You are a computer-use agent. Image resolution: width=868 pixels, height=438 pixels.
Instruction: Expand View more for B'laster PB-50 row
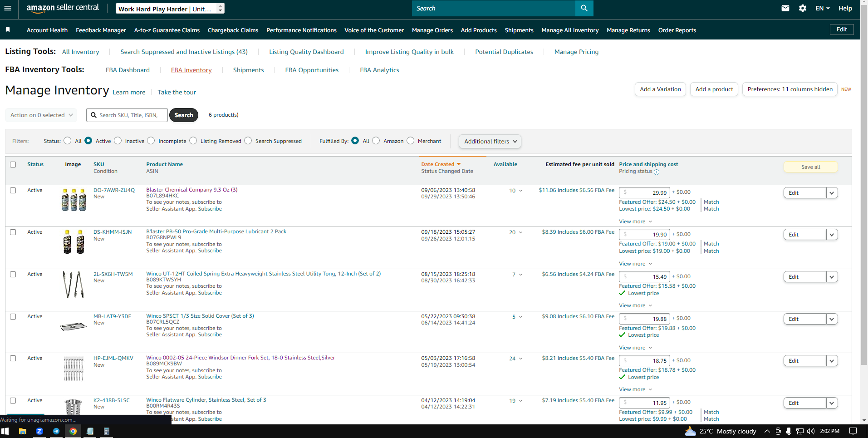click(636, 264)
